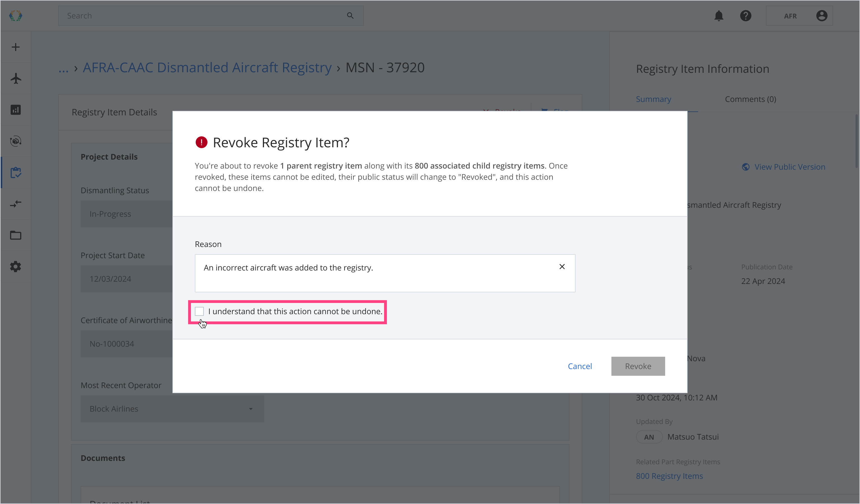Click the plus icon in the sidebar
860x504 pixels.
pos(16,47)
